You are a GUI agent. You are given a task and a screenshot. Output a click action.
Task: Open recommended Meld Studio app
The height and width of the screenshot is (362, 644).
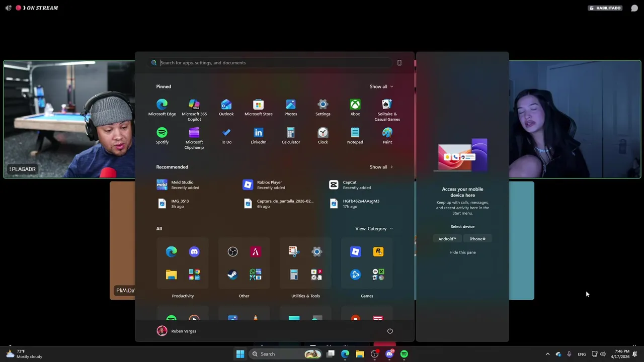coord(179,185)
